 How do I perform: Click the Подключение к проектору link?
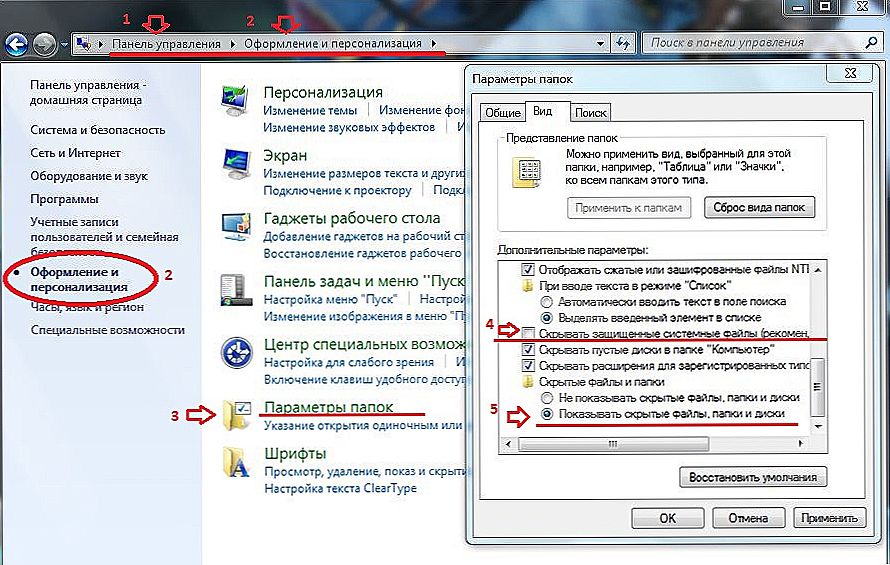coord(337,190)
